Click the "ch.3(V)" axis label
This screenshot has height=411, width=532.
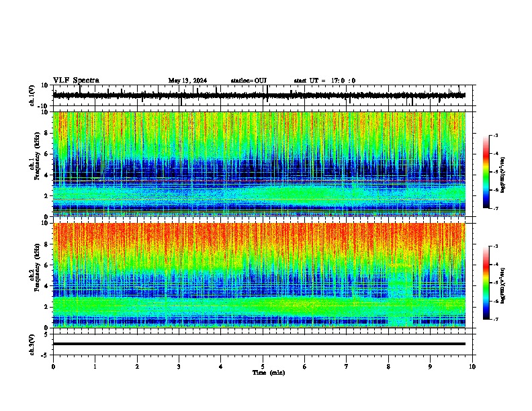coord(32,345)
